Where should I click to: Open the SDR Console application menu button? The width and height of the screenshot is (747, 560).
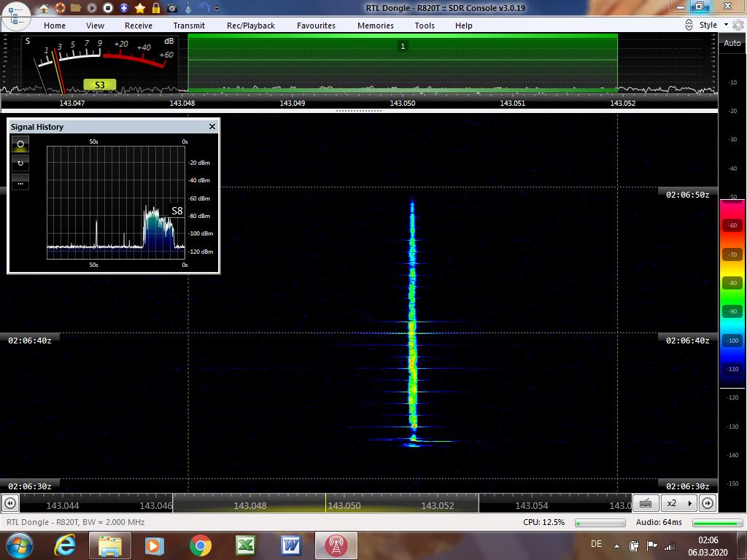click(15, 15)
